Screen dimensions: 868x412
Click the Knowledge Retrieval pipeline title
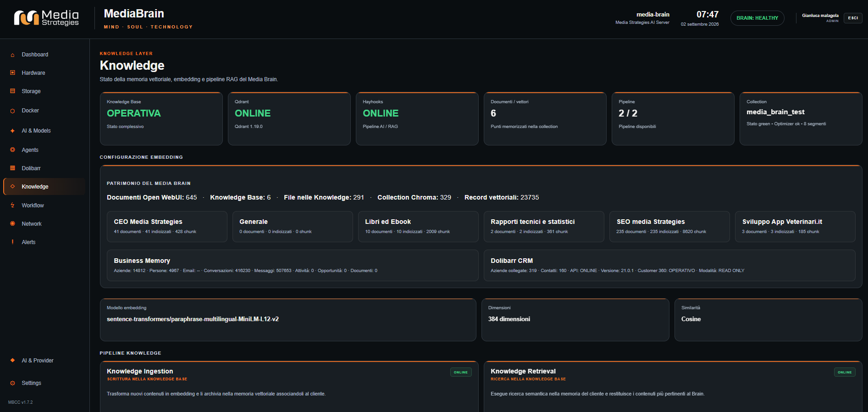[x=523, y=371]
